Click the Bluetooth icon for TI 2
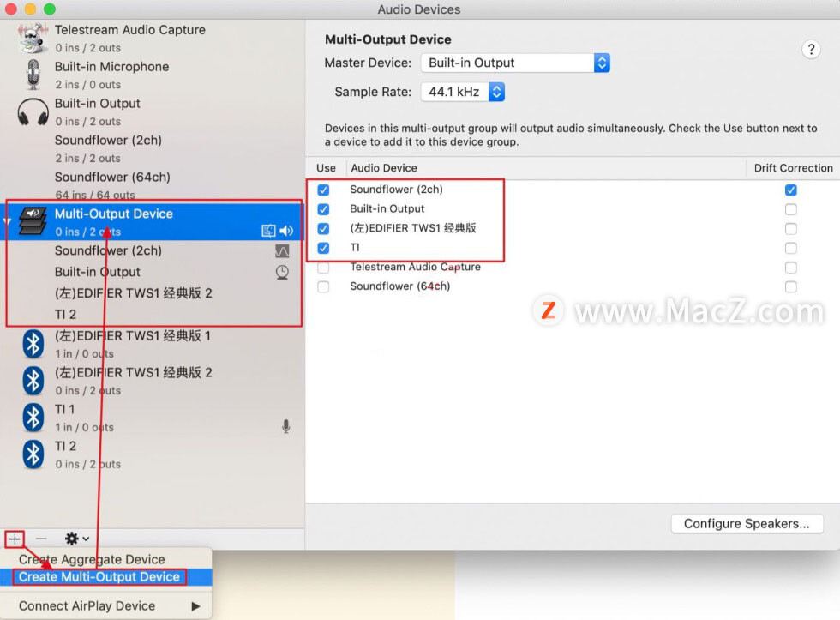Viewport: 840px width, 620px height. pyautogui.click(x=33, y=454)
